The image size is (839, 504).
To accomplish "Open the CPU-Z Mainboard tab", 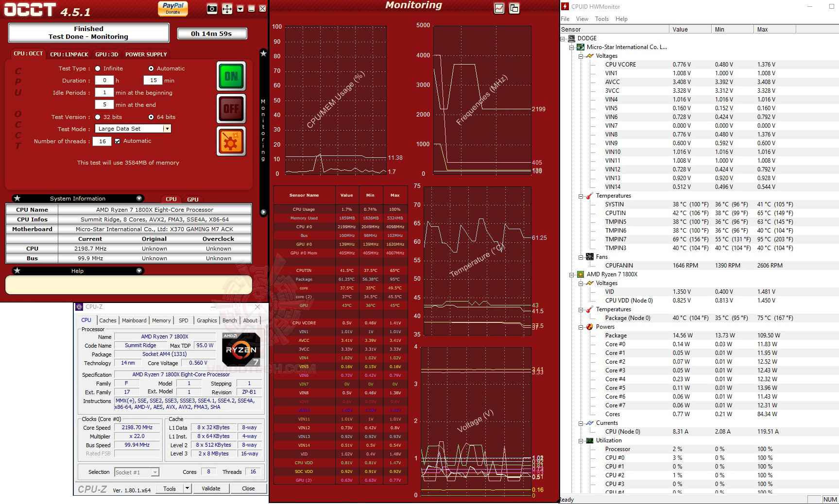I will click(x=134, y=320).
